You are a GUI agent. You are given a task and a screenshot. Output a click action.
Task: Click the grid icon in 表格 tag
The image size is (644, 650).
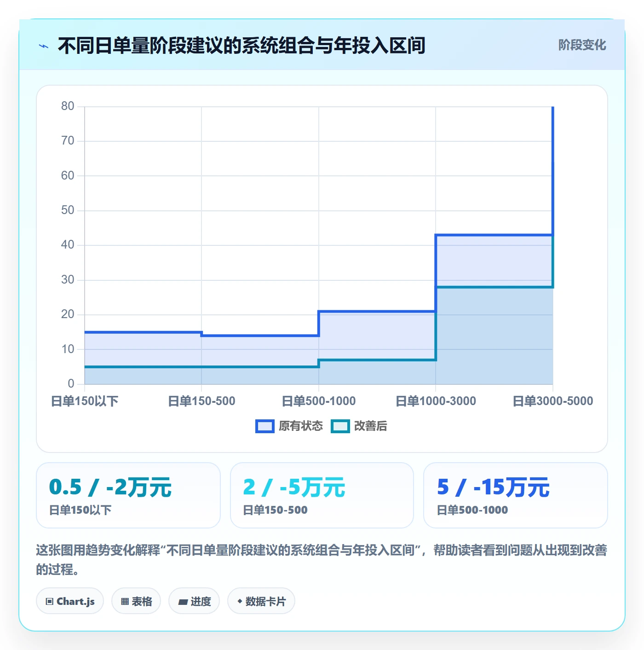(x=125, y=602)
